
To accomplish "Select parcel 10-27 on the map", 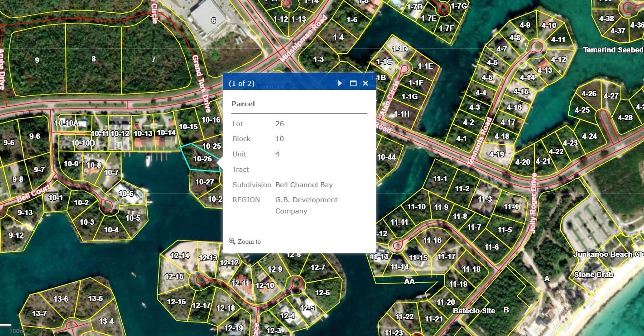I will (204, 182).
